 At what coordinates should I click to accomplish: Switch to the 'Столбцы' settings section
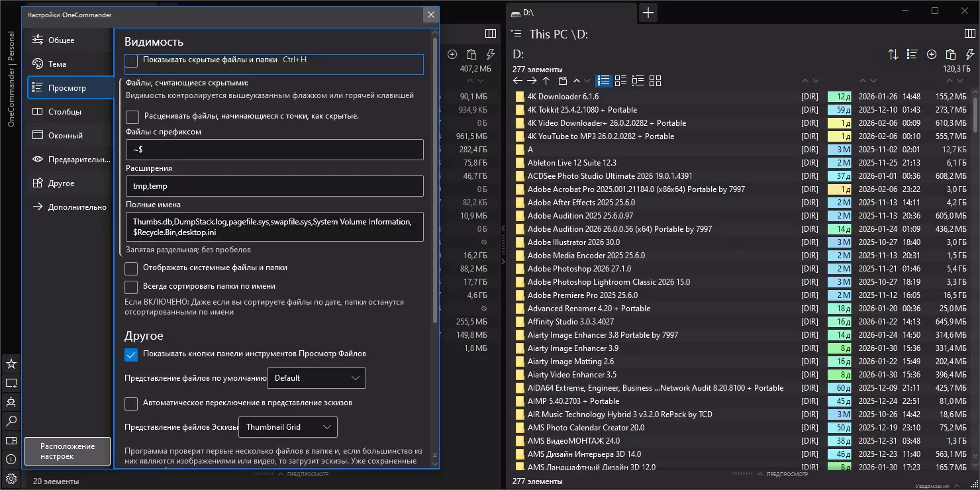coord(65,112)
